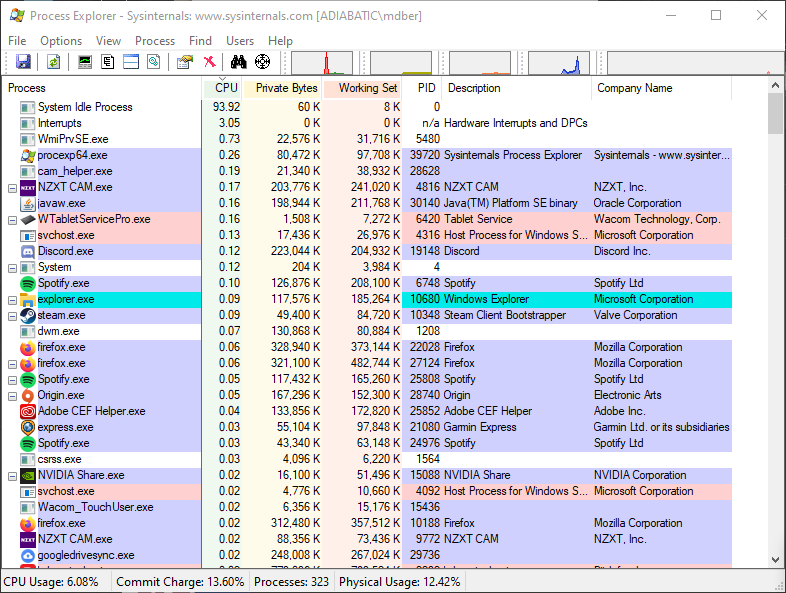This screenshot has height=593, width=786.
Task: Open the Find menu
Action: click(x=200, y=41)
